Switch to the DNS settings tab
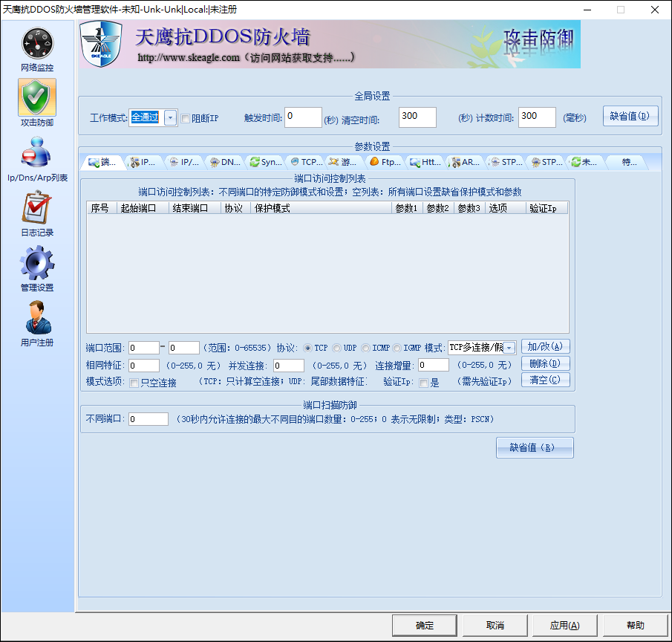The height and width of the screenshot is (642, 672). (x=224, y=161)
